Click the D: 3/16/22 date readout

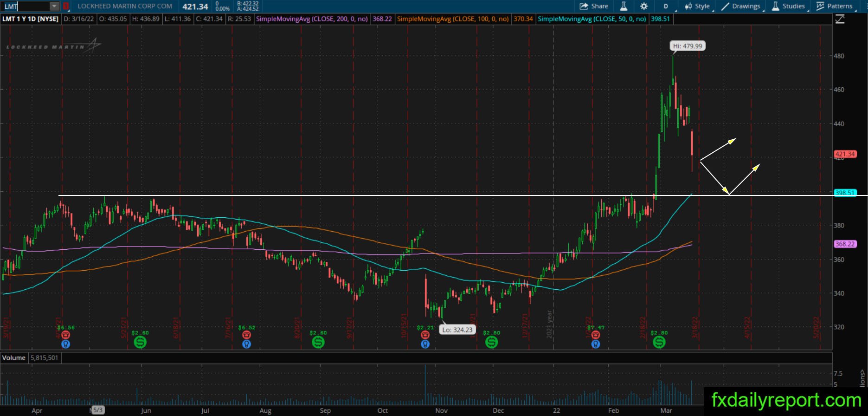pos(79,19)
